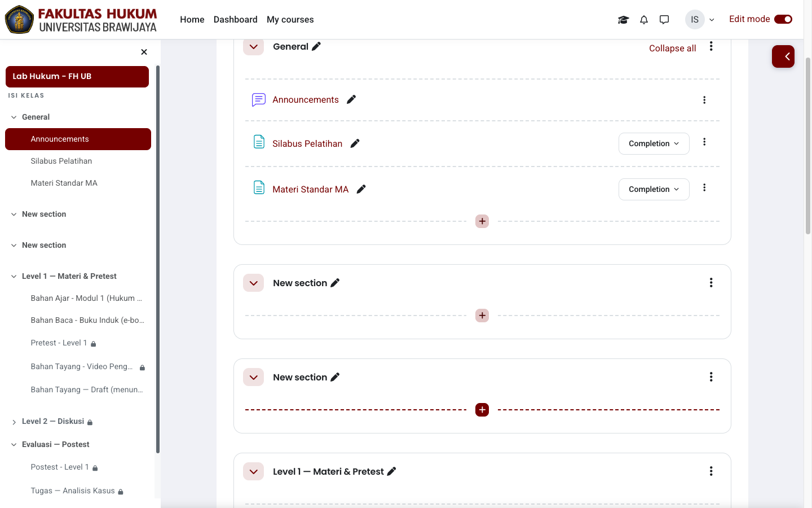Open Silabus Pelatihan three-dot menu

click(704, 142)
